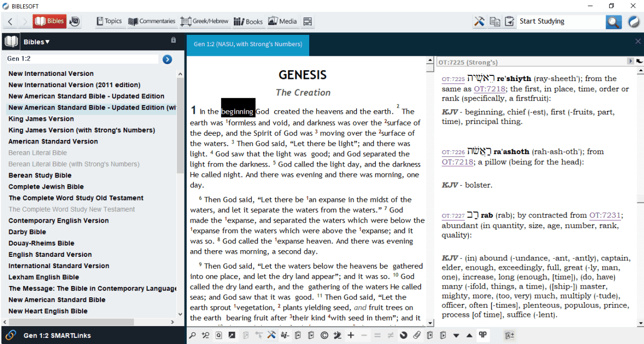This screenshot has height=344, width=644.
Task: Click the plus icon in bottom toolbar
Action: pos(351,335)
